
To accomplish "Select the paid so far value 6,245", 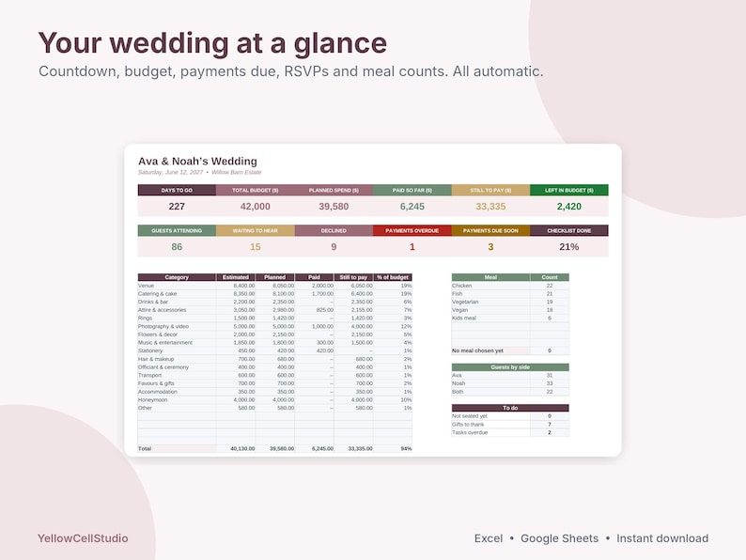I will point(412,207).
